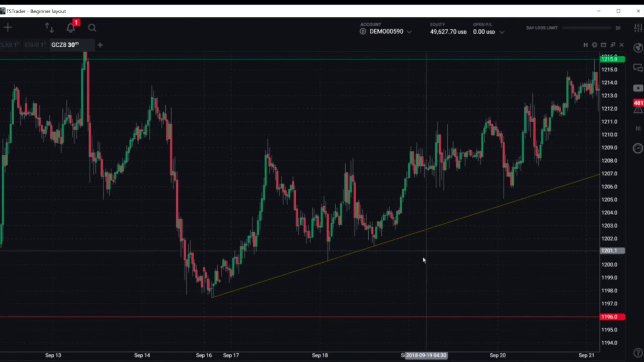Click the H button in chart header

click(x=585, y=45)
